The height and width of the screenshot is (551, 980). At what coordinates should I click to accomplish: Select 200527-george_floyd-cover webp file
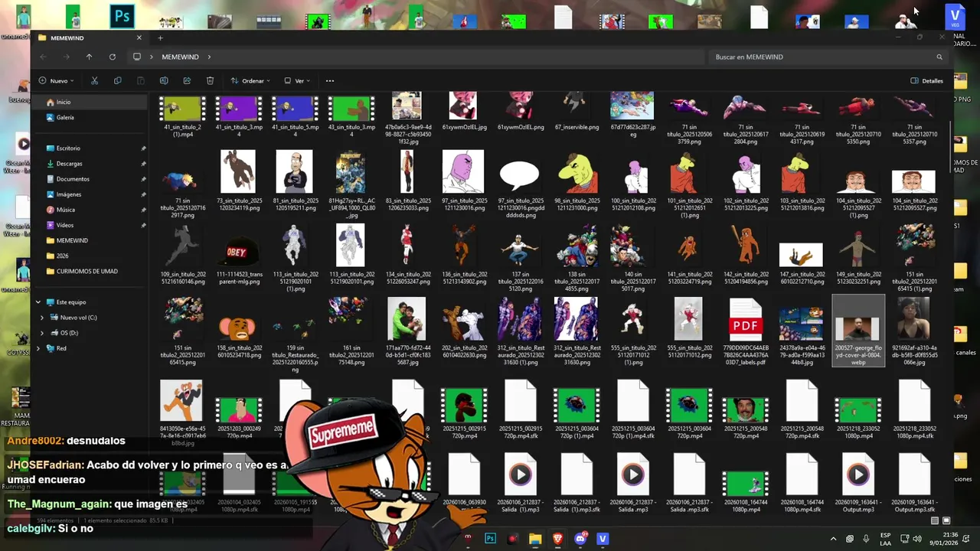(858, 331)
